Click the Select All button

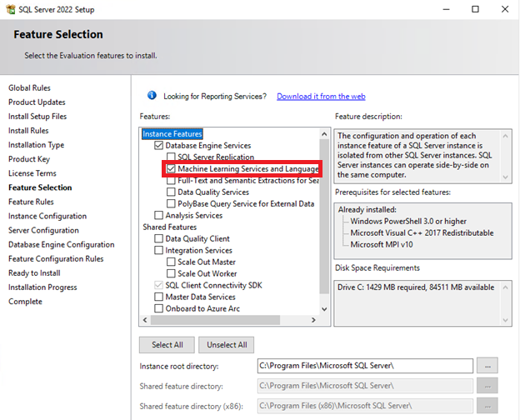click(167, 345)
